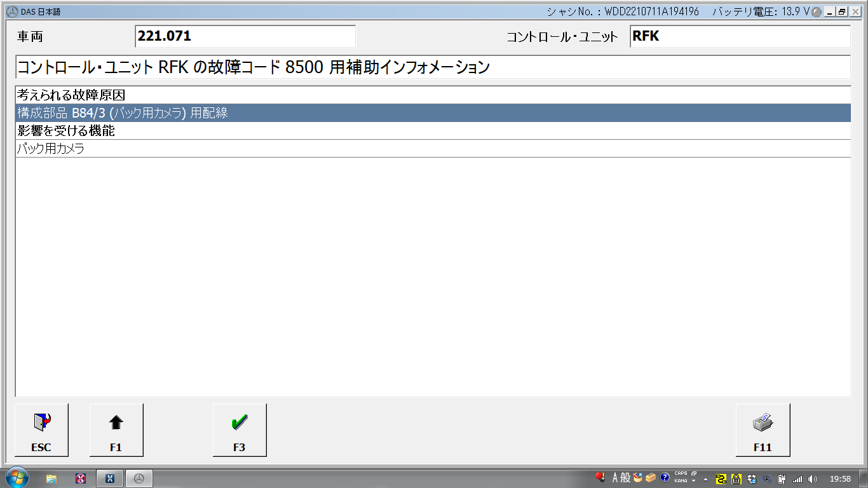Minimize the DAS window
Screen dimensions: 868x488
[x=830, y=12]
